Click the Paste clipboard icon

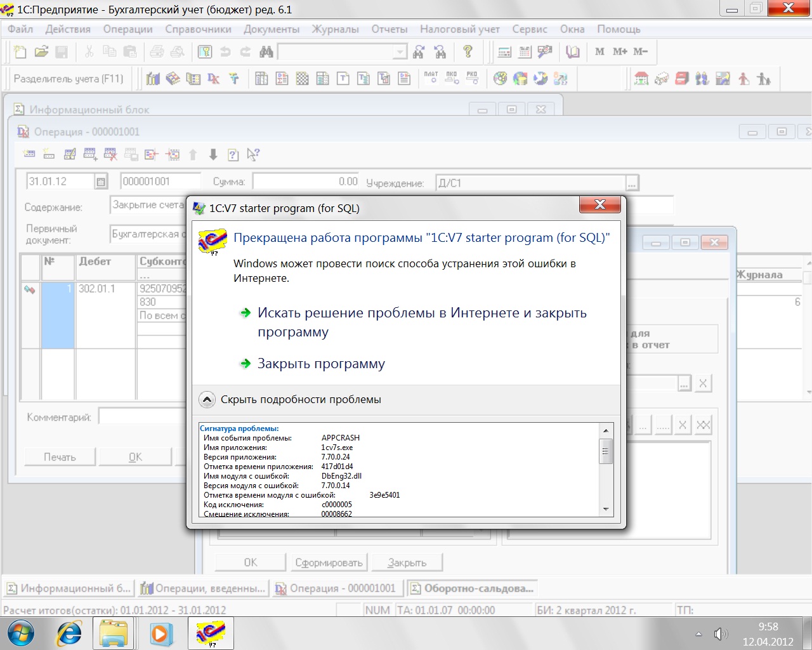130,52
